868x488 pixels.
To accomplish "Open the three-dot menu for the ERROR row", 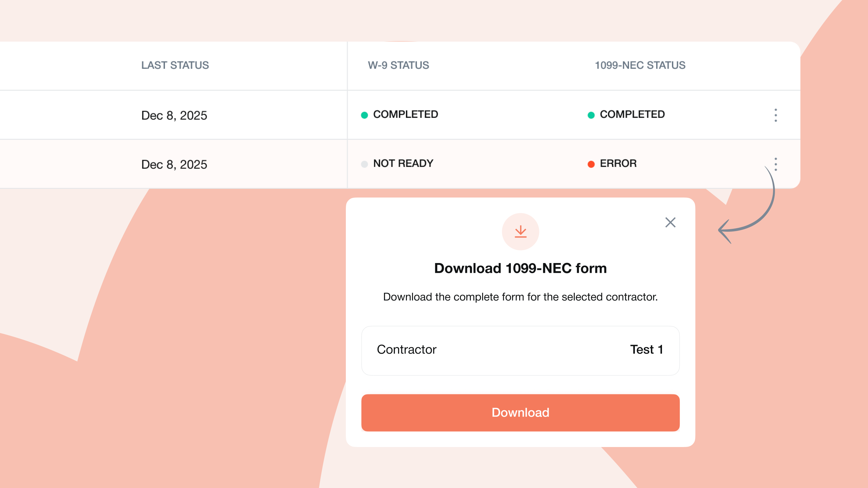I will coord(775,164).
